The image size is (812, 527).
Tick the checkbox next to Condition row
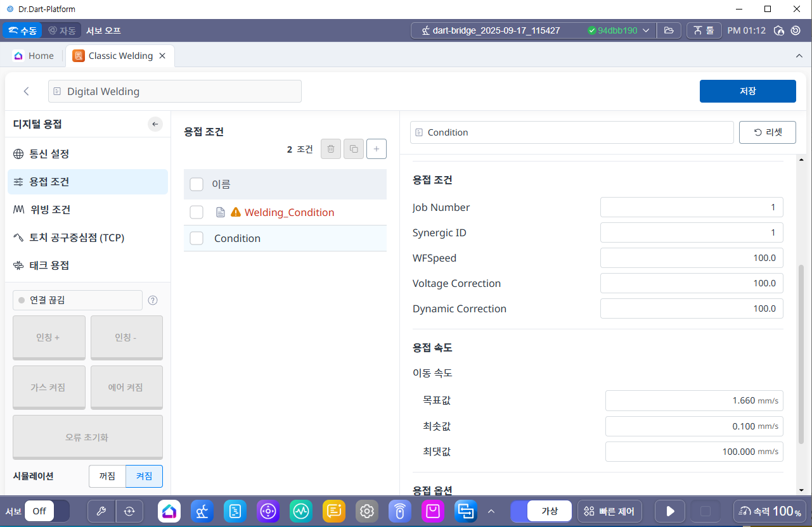coord(197,238)
